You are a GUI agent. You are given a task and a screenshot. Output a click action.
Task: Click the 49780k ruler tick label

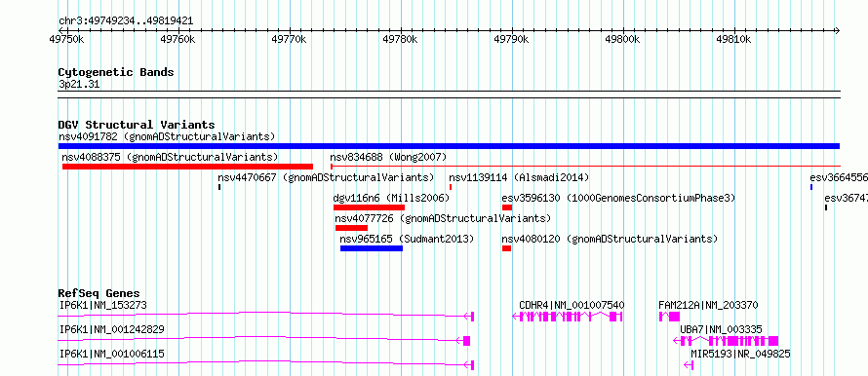[x=400, y=39]
